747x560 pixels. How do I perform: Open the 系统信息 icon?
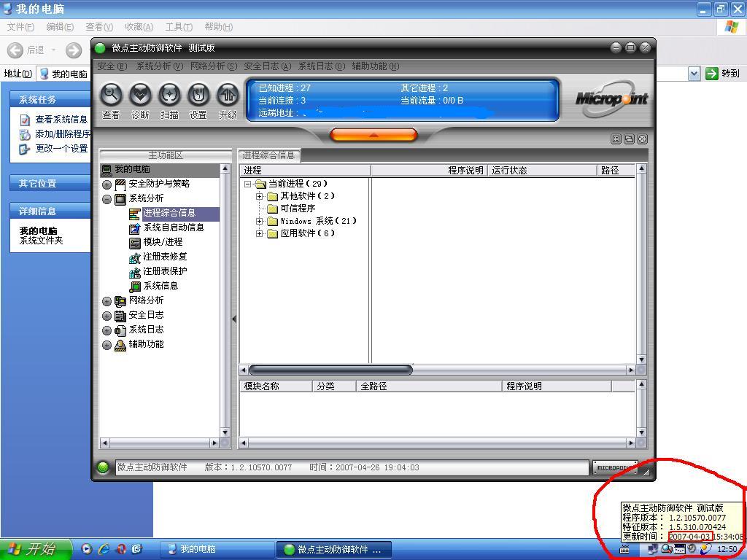click(135, 287)
